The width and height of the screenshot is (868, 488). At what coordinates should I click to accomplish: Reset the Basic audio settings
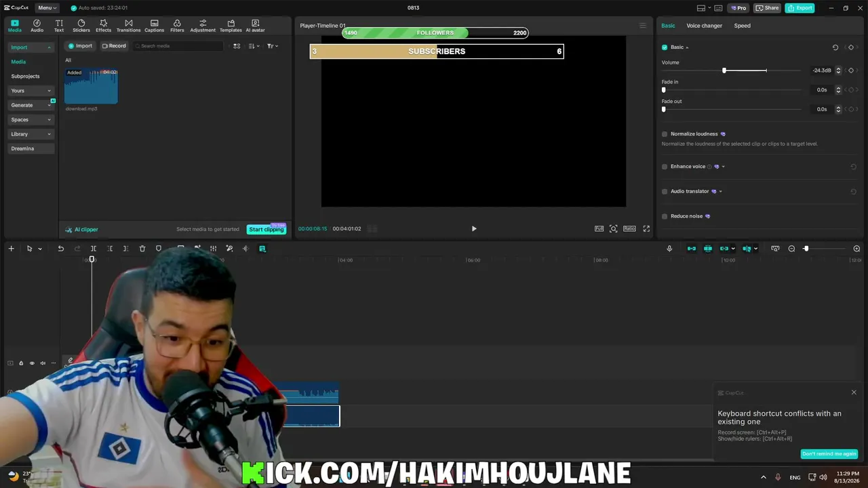pyautogui.click(x=835, y=47)
